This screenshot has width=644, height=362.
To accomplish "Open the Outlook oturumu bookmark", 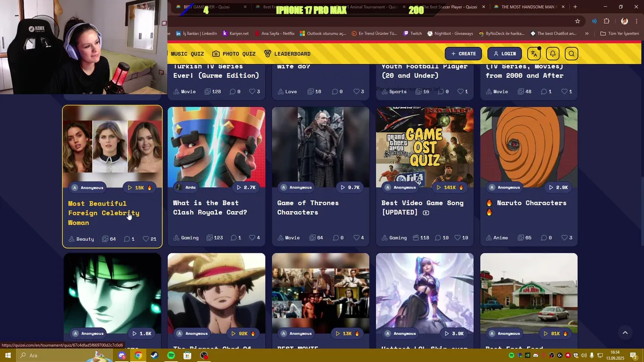I will (323, 34).
